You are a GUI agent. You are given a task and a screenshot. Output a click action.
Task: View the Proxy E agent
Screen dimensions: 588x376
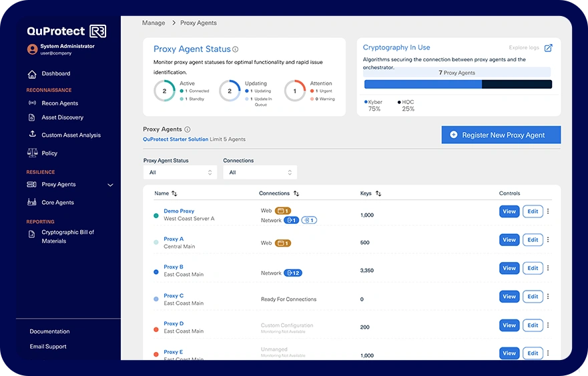[509, 353]
